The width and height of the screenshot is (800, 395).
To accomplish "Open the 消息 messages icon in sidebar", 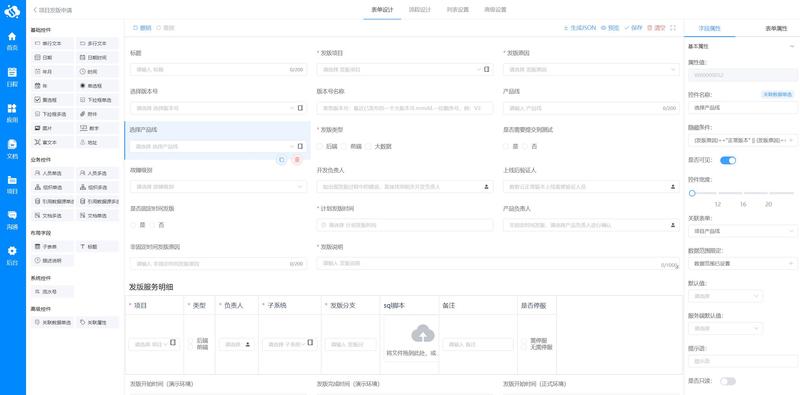I will click(x=12, y=220).
